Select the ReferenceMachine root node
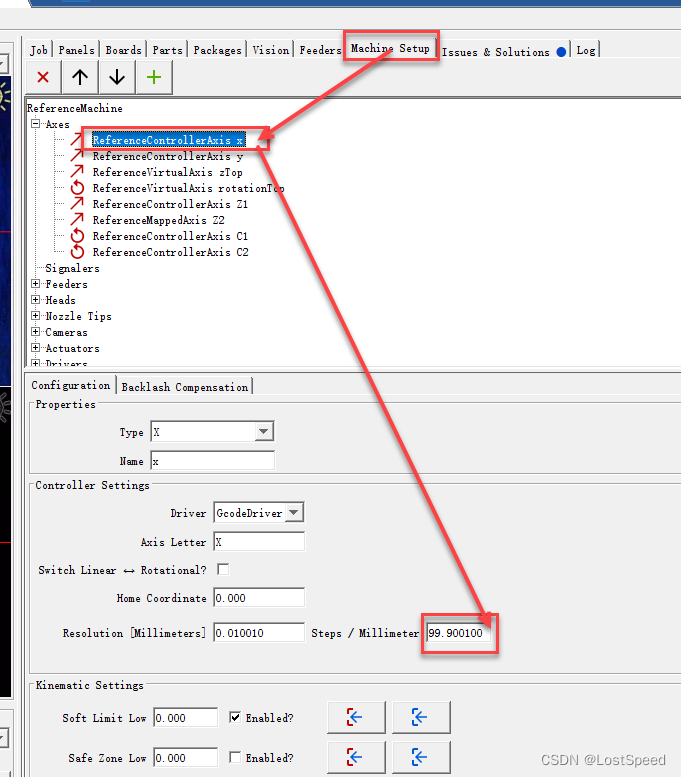This screenshot has height=777, width=681. point(75,108)
